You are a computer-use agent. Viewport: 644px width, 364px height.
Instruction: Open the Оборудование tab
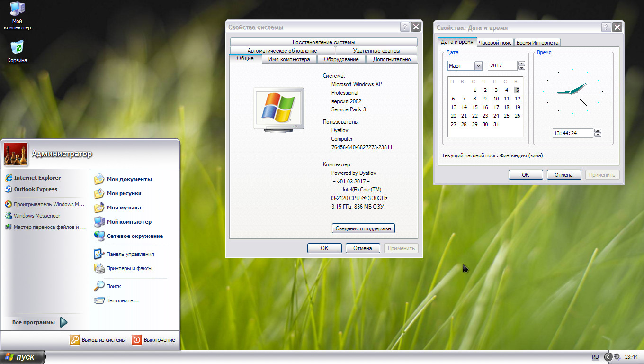pyautogui.click(x=341, y=59)
